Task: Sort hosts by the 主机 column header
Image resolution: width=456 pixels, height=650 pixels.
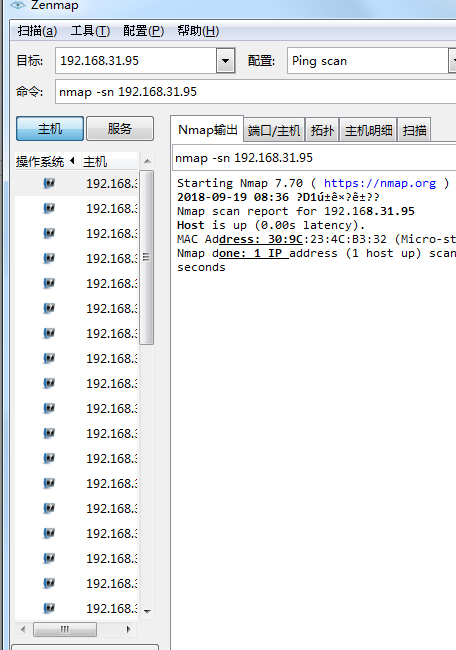Action: [109, 161]
